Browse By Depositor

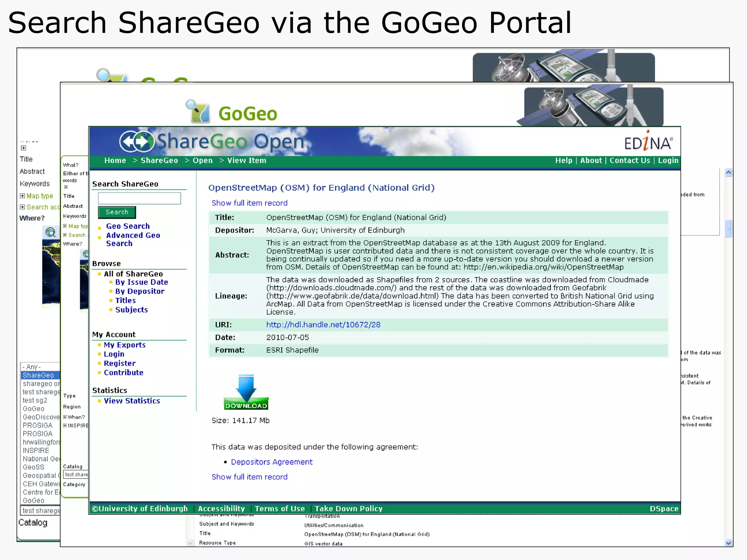click(x=140, y=291)
